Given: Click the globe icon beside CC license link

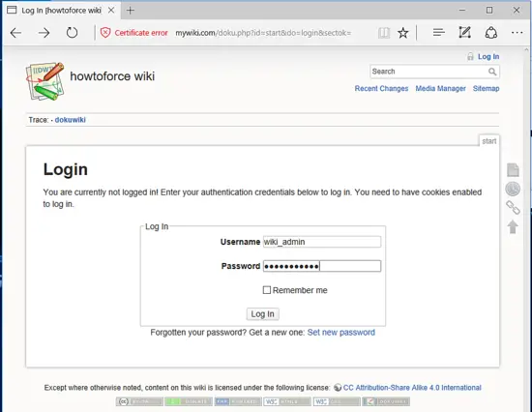Looking at the screenshot, I should coord(338,387).
